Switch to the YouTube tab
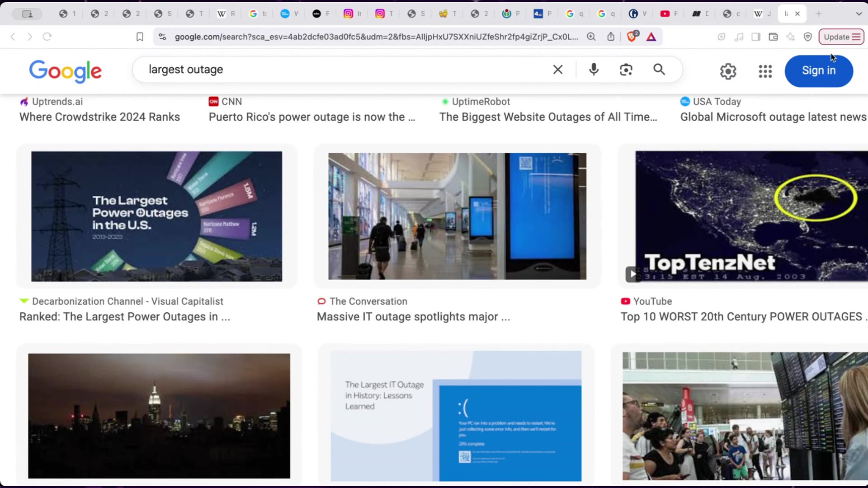Viewport: 868px width, 488px height. pyautogui.click(x=669, y=14)
